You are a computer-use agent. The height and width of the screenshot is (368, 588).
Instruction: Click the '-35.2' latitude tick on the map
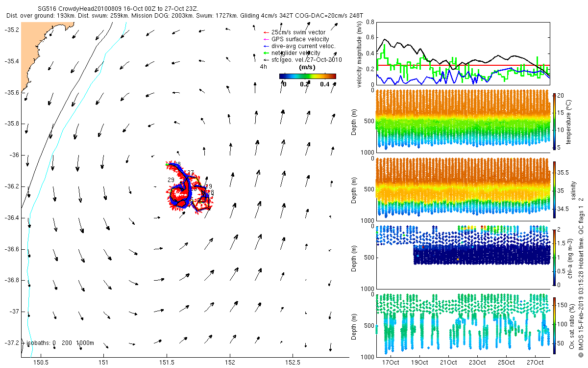click(x=12, y=30)
